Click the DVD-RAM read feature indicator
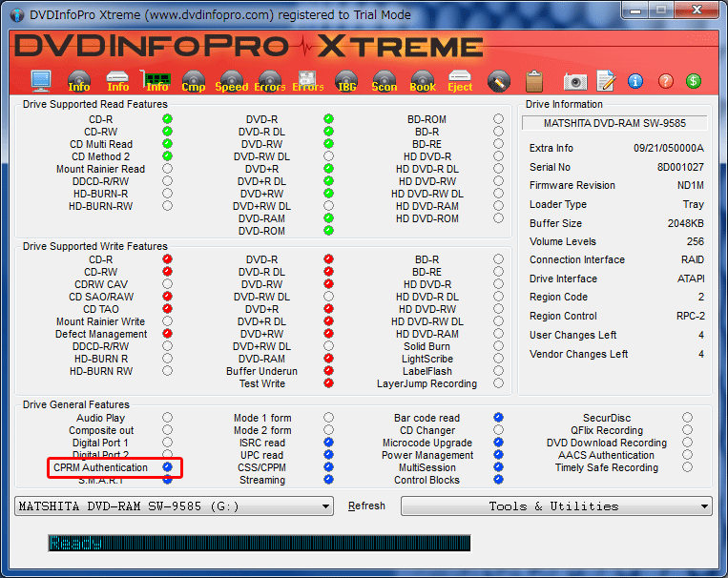 point(329,217)
